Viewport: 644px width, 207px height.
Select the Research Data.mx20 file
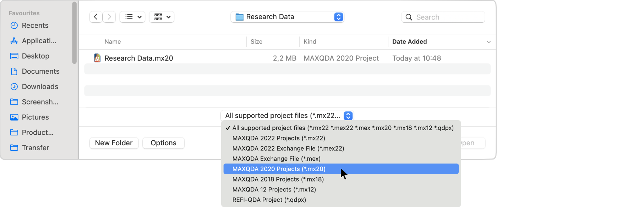pyautogui.click(x=138, y=58)
